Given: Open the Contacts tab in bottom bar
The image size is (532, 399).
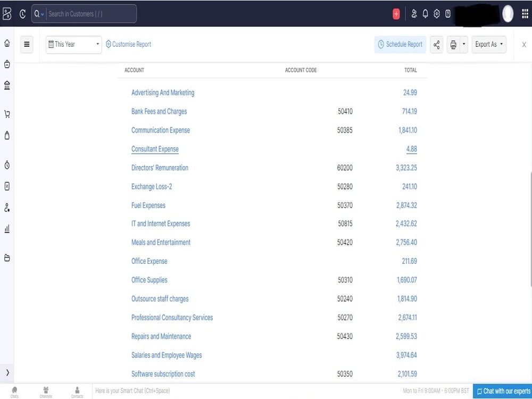Looking at the screenshot, I should (x=77, y=392).
